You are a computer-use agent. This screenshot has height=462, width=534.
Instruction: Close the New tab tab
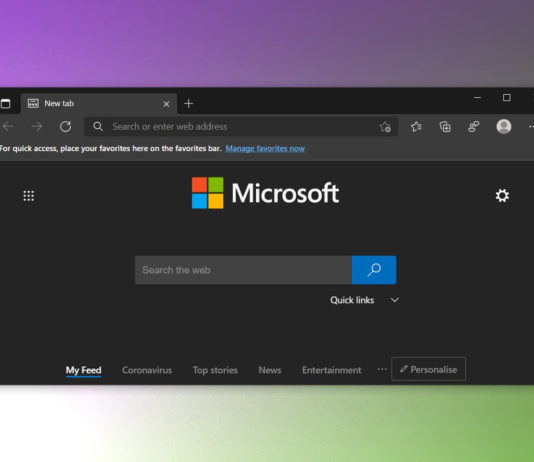[x=166, y=104]
